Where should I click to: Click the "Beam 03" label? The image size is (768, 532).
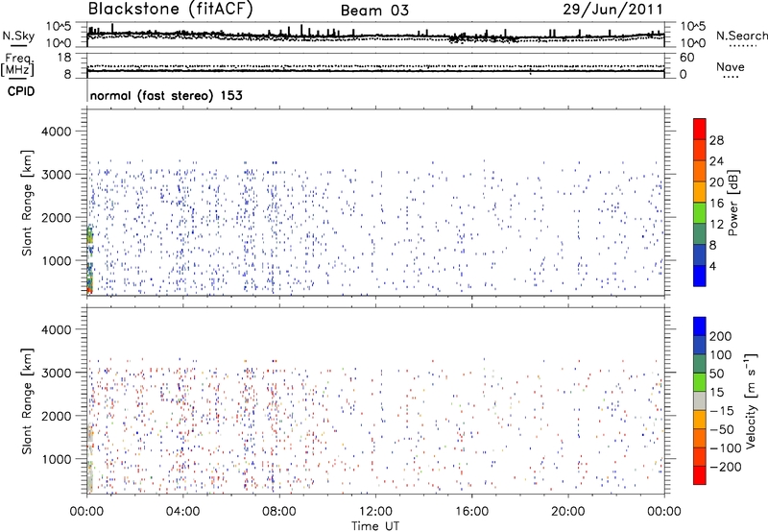pyautogui.click(x=374, y=11)
